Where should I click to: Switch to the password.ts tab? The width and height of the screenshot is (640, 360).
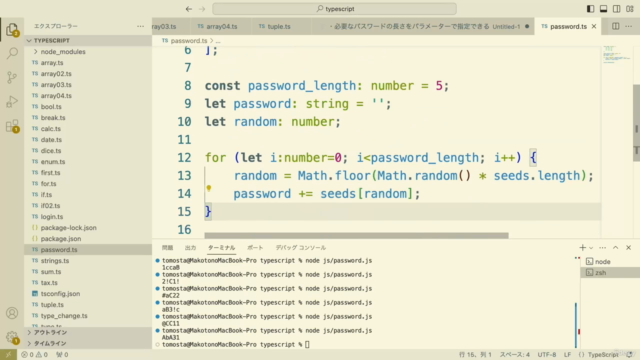[568, 27]
